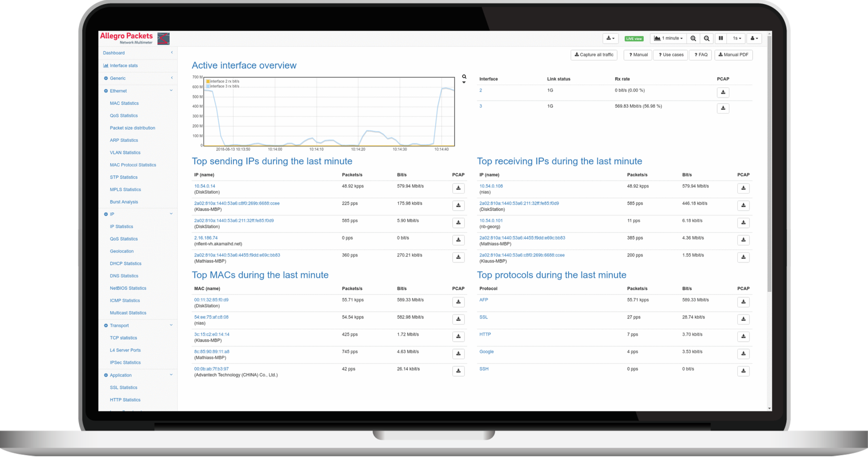Open Geolocation page in sidebar

pos(122,251)
